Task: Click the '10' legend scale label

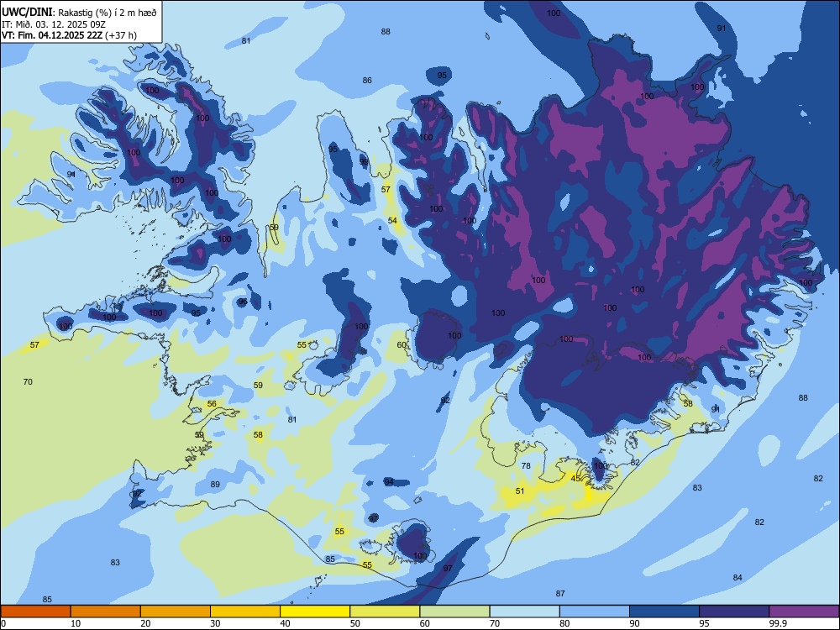Action: pos(76,623)
